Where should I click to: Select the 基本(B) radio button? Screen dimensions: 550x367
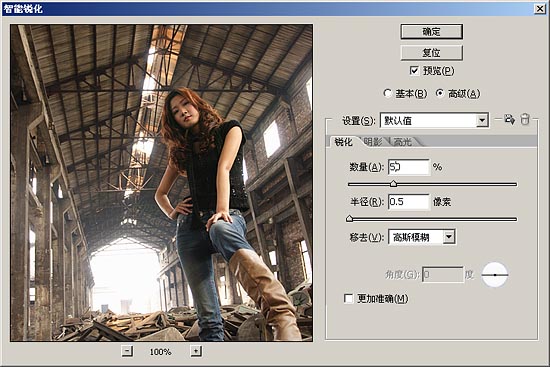[x=387, y=93]
